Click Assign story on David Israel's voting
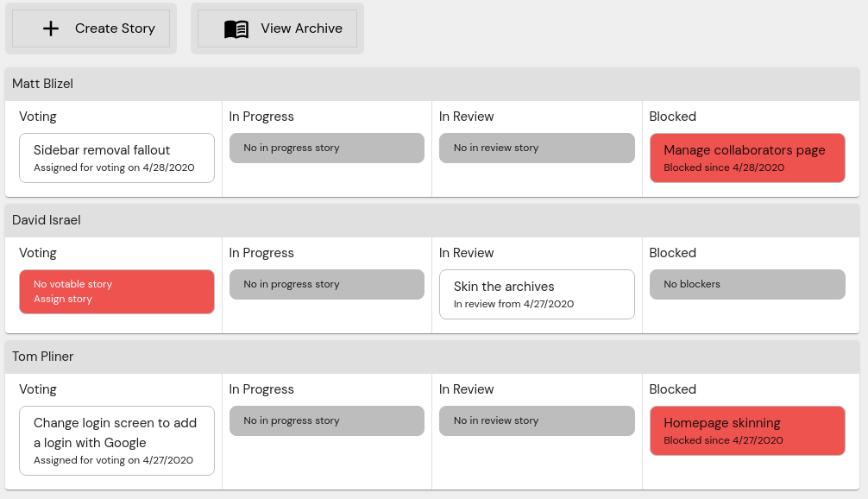Viewport: 868px width, 499px height. click(x=62, y=299)
